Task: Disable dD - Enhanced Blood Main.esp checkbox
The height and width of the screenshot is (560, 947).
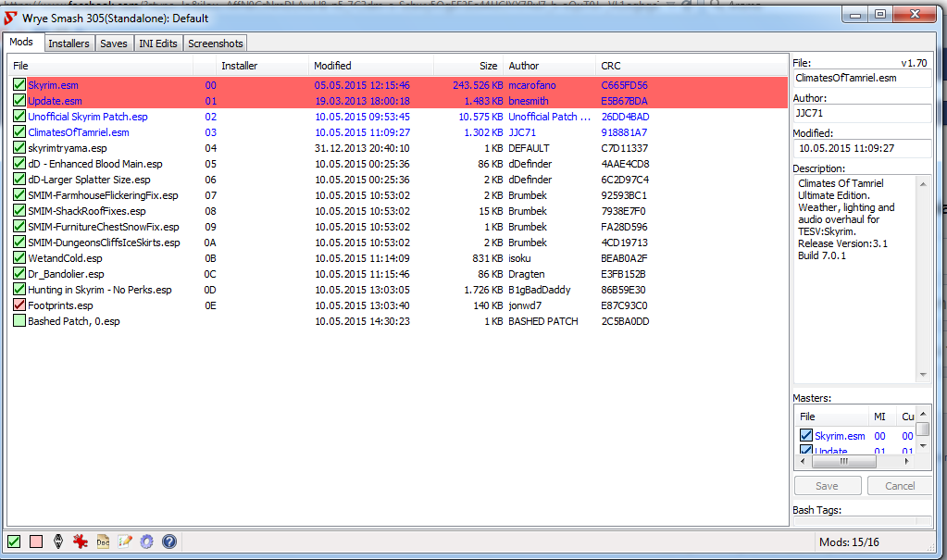Action: pyautogui.click(x=19, y=163)
